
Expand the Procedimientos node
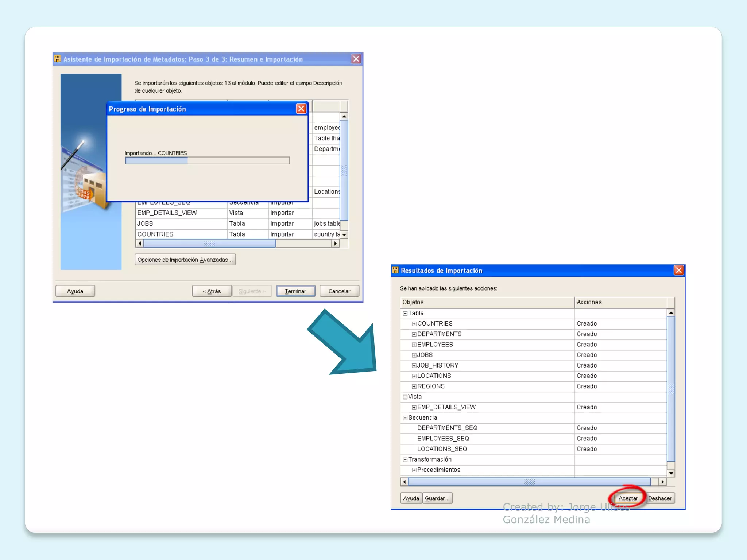(x=414, y=470)
